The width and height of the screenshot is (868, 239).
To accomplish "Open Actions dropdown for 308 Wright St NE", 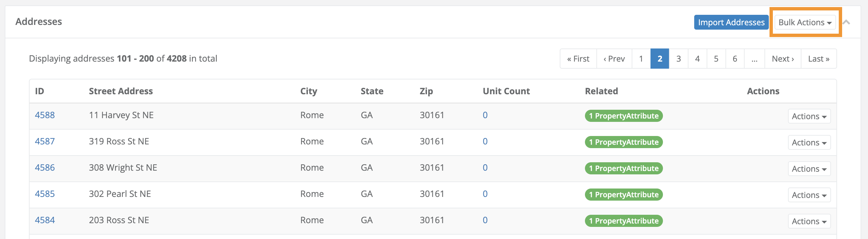I will pyautogui.click(x=809, y=169).
